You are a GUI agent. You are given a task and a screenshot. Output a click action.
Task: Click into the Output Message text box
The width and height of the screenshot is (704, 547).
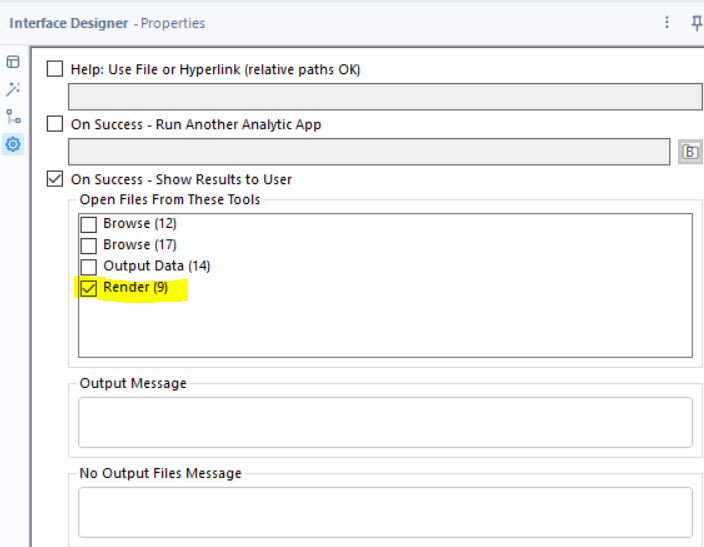coord(385,422)
